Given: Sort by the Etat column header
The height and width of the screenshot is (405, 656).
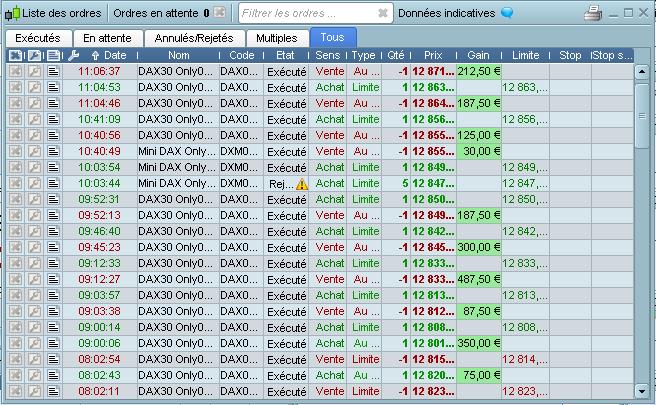Looking at the screenshot, I should (x=285, y=55).
